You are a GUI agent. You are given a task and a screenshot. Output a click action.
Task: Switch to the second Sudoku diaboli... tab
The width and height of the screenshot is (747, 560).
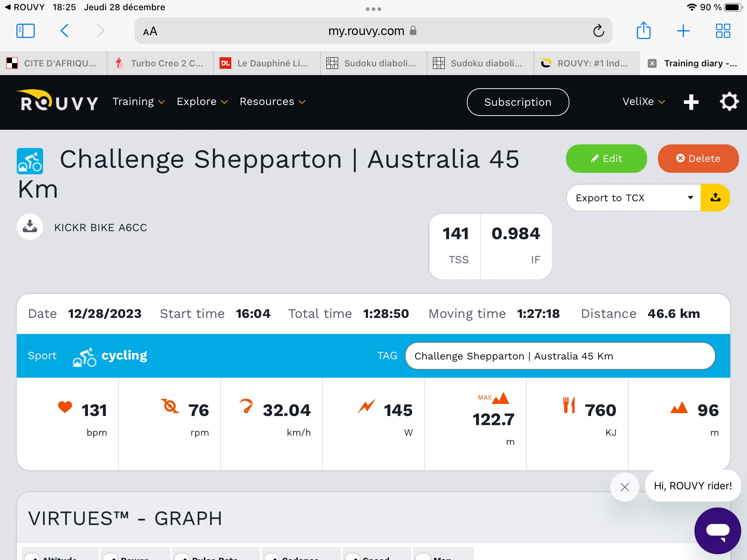point(480,63)
